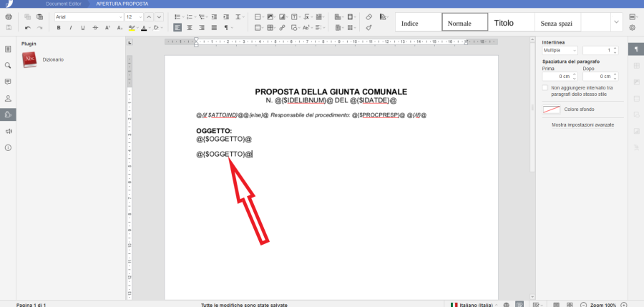Open the comments panel in the left sidebar

(x=8, y=82)
